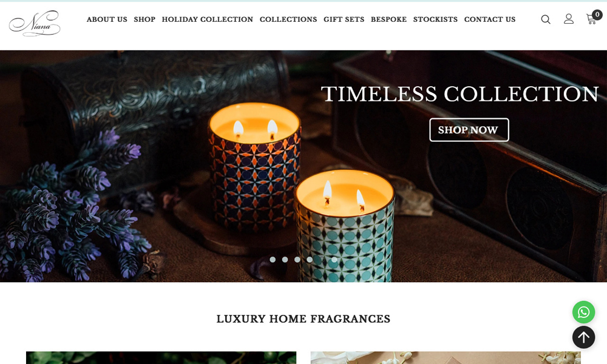Select the first carousel slide dot
Viewport: 607px width, 364px height.
pyautogui.click(x=273, y=260)
